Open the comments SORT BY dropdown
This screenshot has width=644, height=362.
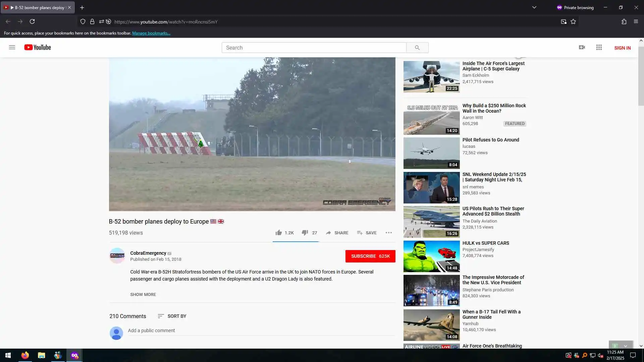(172, 316)
